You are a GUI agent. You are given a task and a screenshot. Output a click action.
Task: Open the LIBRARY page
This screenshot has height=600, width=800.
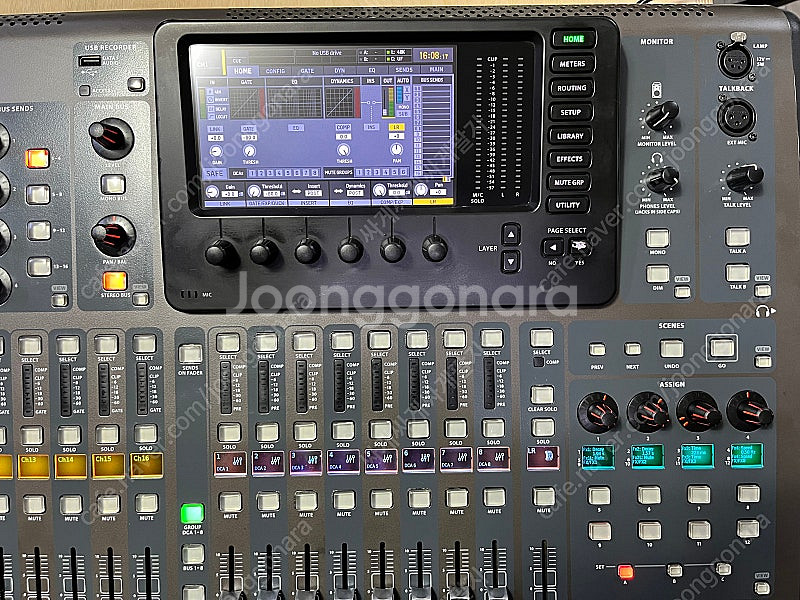tap(570, 135)
